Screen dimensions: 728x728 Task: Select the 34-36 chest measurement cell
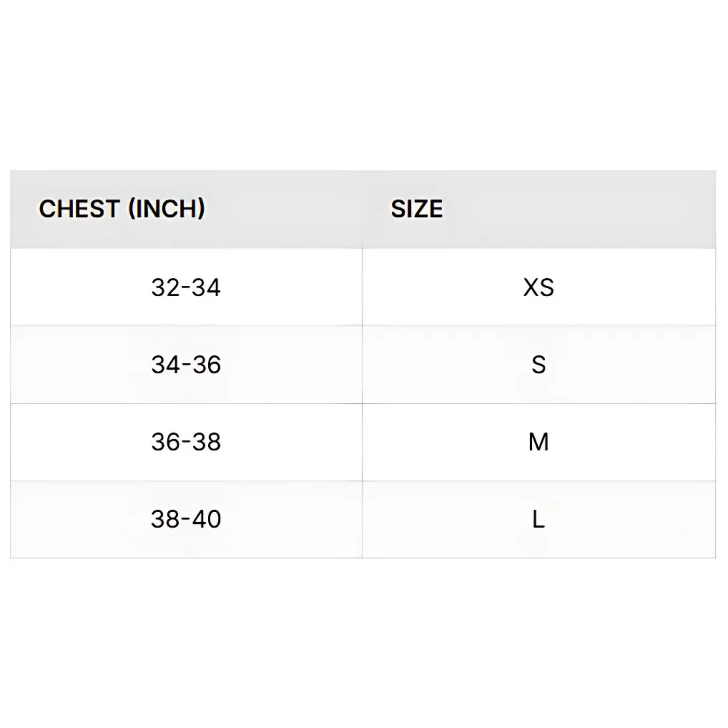186,364
